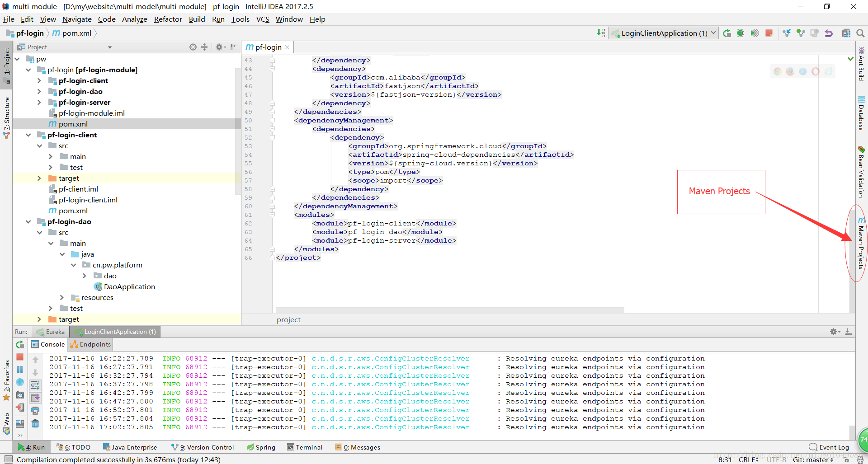Screen dimensions: 868x464
Task: Select DaoApplication class in project tree
Action: (124, 286)
